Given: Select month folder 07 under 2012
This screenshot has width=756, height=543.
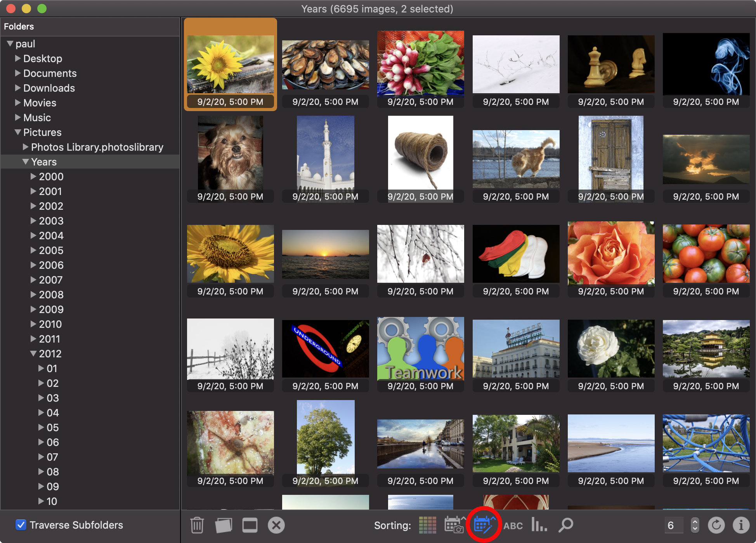Looking at the screenshot, I should pyautogui.click(x=52, y=457).
